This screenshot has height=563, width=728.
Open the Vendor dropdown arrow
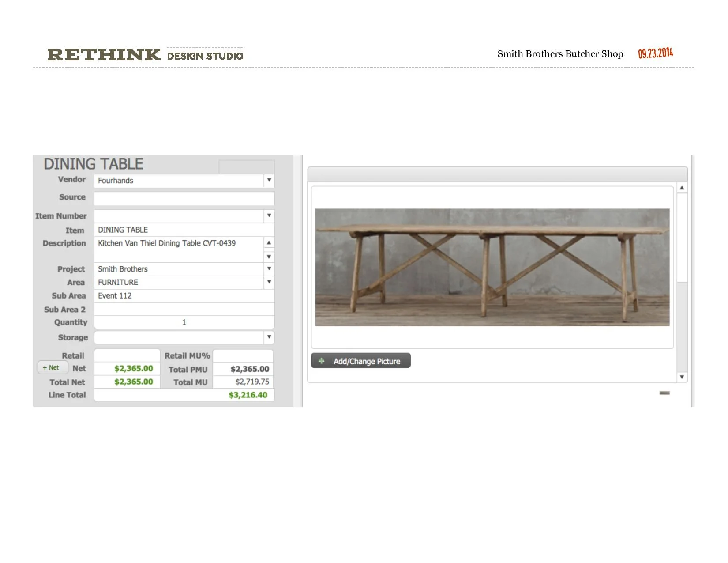click(269, 180)
